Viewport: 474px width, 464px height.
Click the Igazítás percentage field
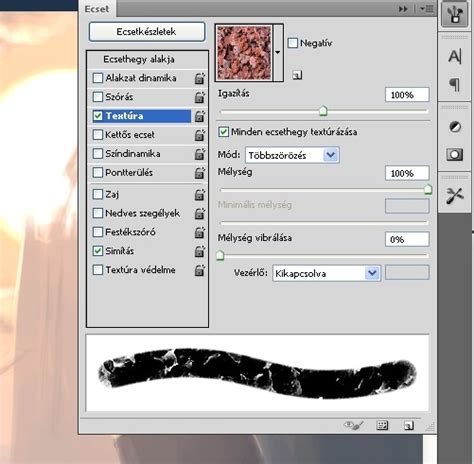(407, 95)
